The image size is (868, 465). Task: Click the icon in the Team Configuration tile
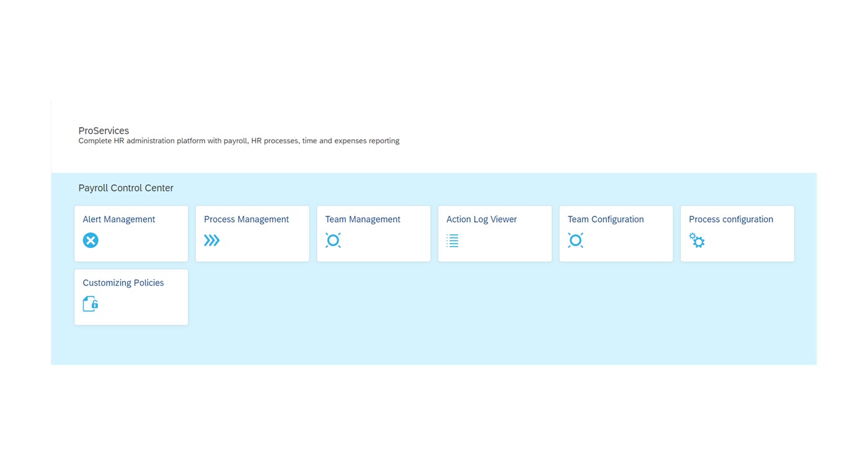click(x=575, y=241)
